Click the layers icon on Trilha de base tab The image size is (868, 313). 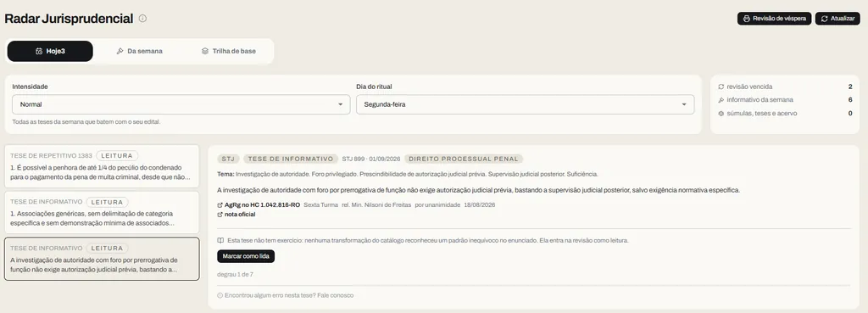click(205, 51)
